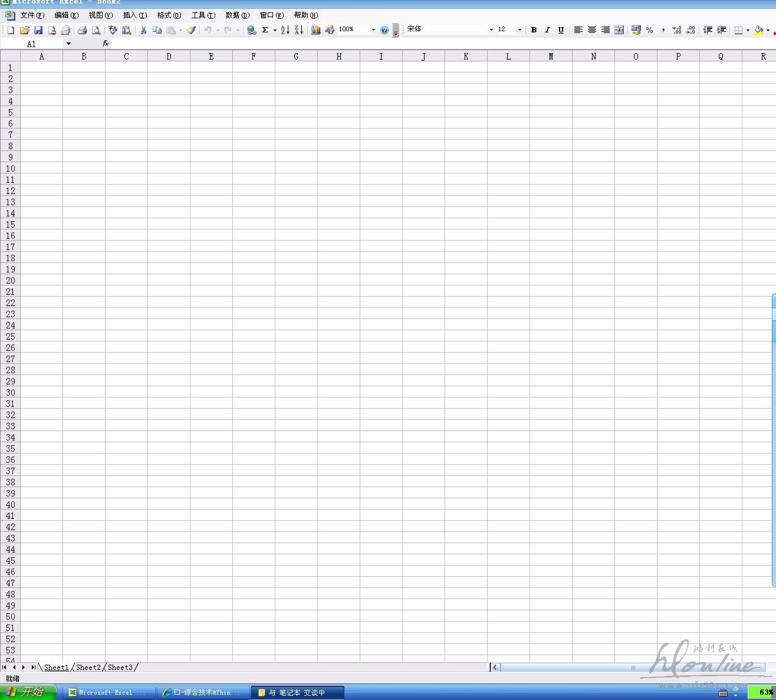The width and height of the screenshot is (776, 700).
Task: Run the spelling check tool
Action: coord(113,30)
